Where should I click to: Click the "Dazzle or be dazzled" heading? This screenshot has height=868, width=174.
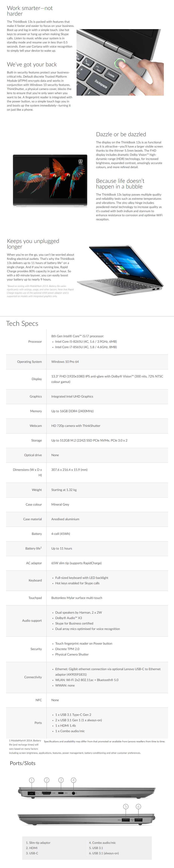(121, 134)
